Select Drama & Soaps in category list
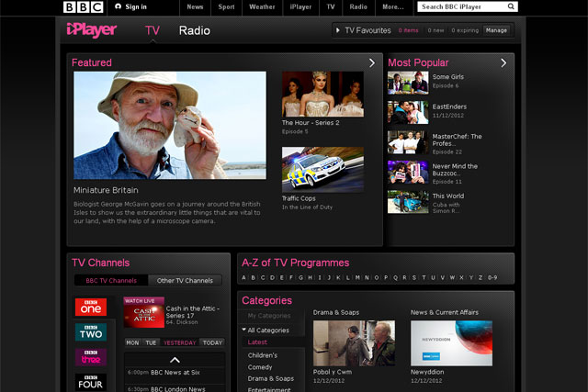The height and width of the screenshot is (392, 588). 271,379
